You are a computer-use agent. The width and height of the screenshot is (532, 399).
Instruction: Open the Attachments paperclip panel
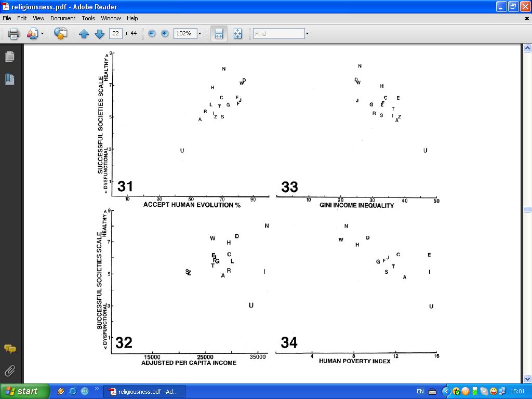[10, 371]
